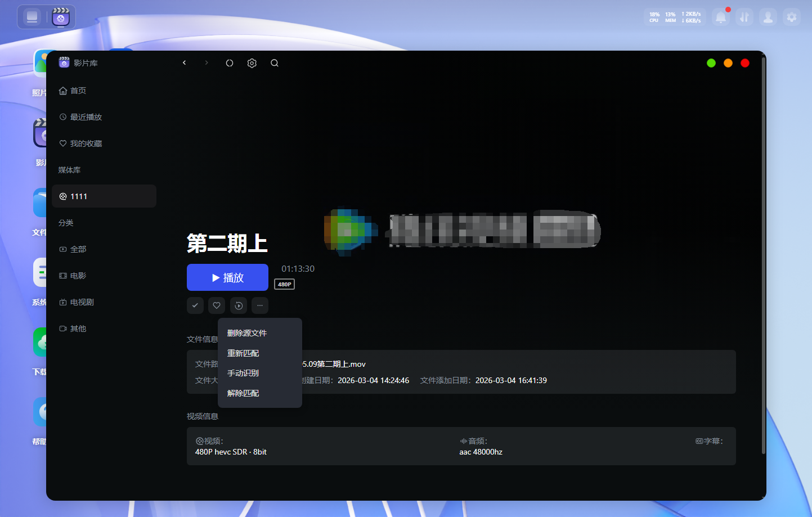Click the 视频信息 section heading
Viewport: 812px width, 517px height.
(203, 416)
